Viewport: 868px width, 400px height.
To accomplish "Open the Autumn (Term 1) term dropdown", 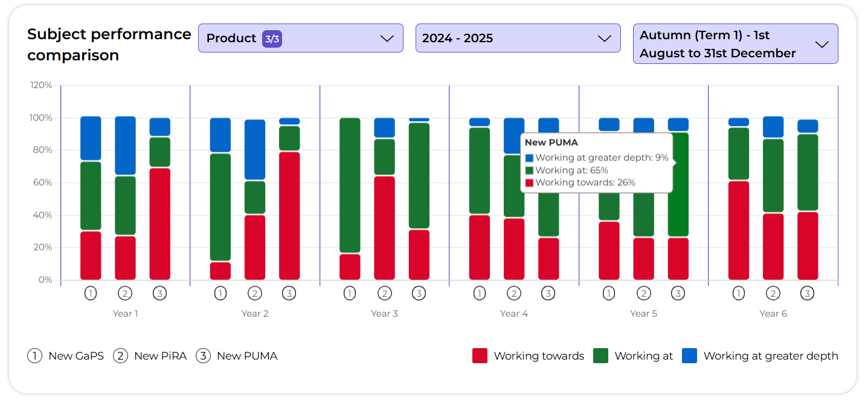I will pyautogui.click(x=735, y=44).
